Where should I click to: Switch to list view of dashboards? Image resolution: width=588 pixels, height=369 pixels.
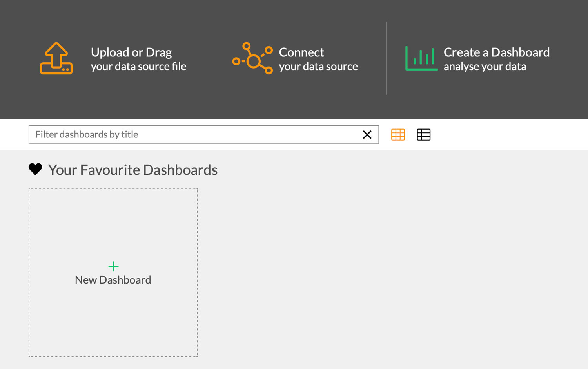point(424,135)
